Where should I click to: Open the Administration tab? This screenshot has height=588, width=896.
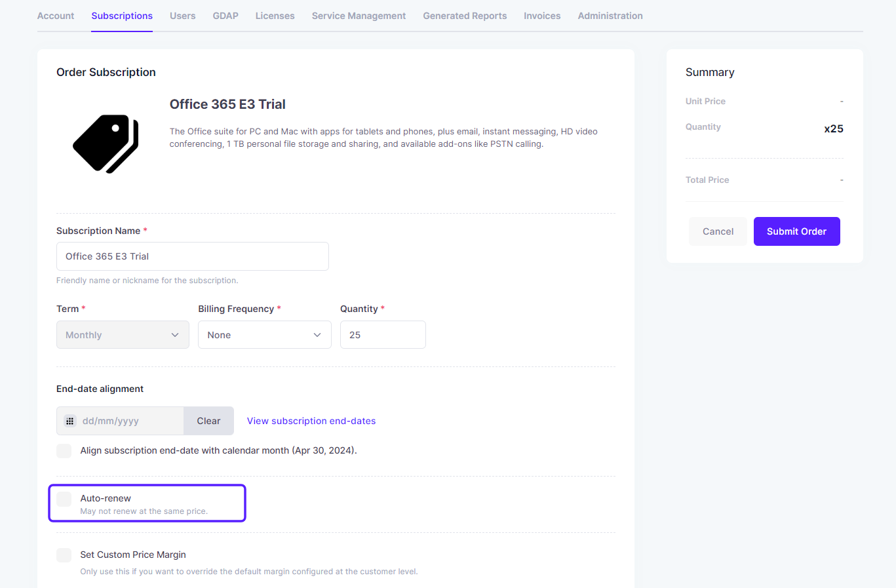tap(610, 16)
